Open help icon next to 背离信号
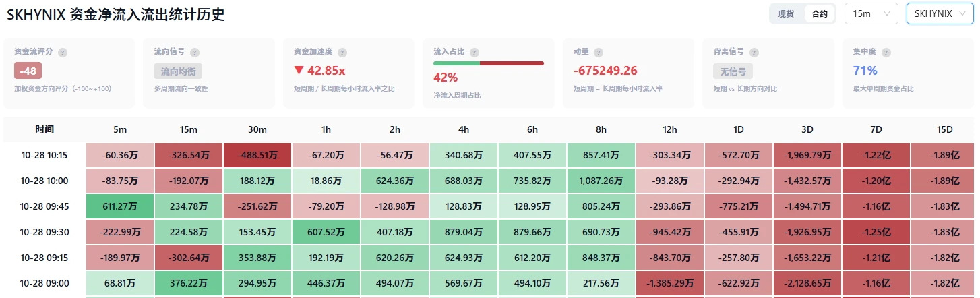Screen dimensions: 980x298 [754, 52]
